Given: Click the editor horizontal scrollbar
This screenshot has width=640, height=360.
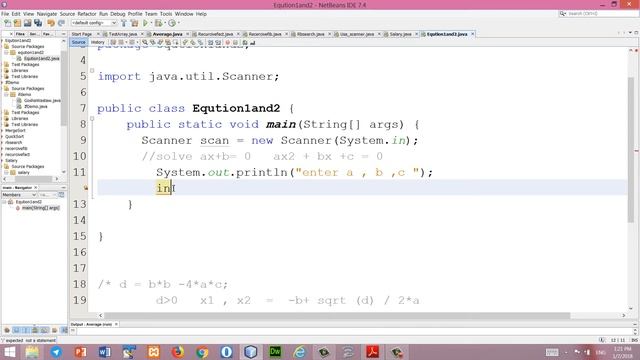Looking at the screenshot, I should pos(337,316).
